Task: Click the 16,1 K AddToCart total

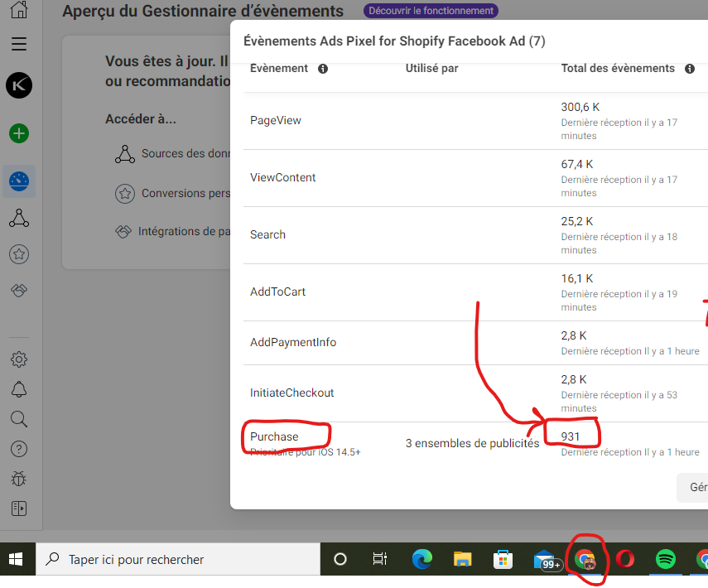Action: pyautogui.click(x=577, y=278)
